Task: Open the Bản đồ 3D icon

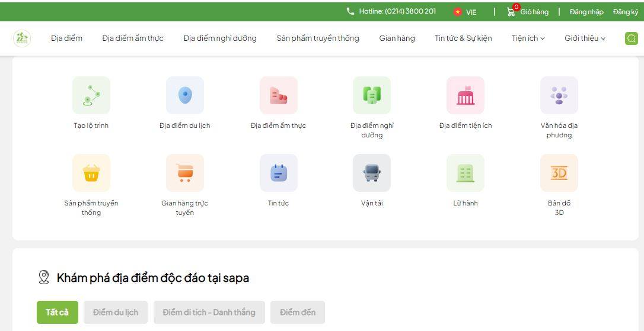Action: (x=559, y=173)
